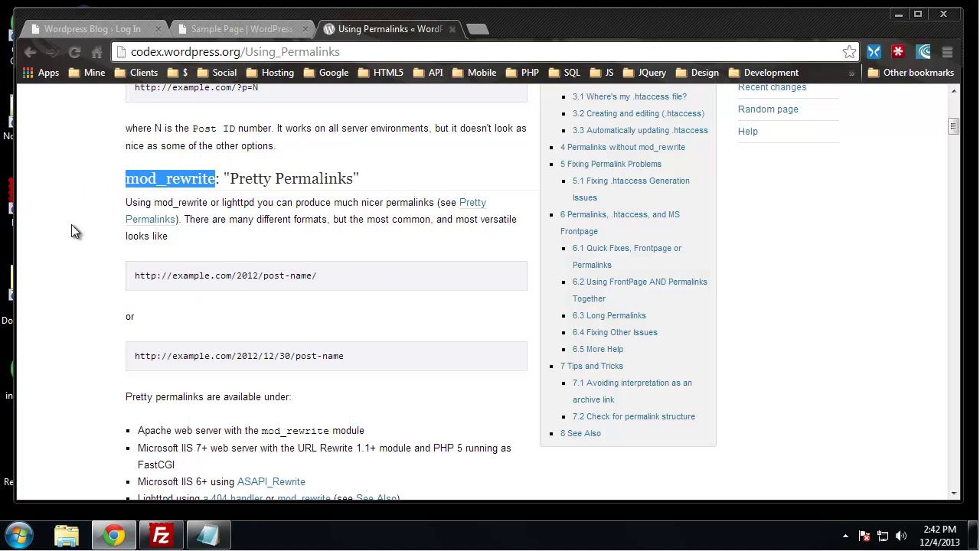Jump to 8 See Also
This screenshot has width=980, height=551.
point(580,434)
